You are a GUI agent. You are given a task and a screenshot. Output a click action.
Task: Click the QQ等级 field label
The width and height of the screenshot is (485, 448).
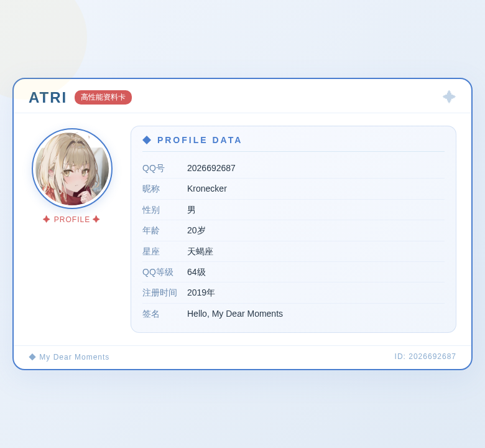pyautogui.click(x=158, y=272)
